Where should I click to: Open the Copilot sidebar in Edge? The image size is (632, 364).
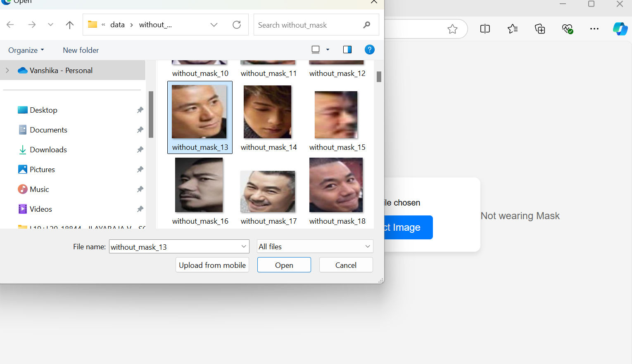coord(620,29)
